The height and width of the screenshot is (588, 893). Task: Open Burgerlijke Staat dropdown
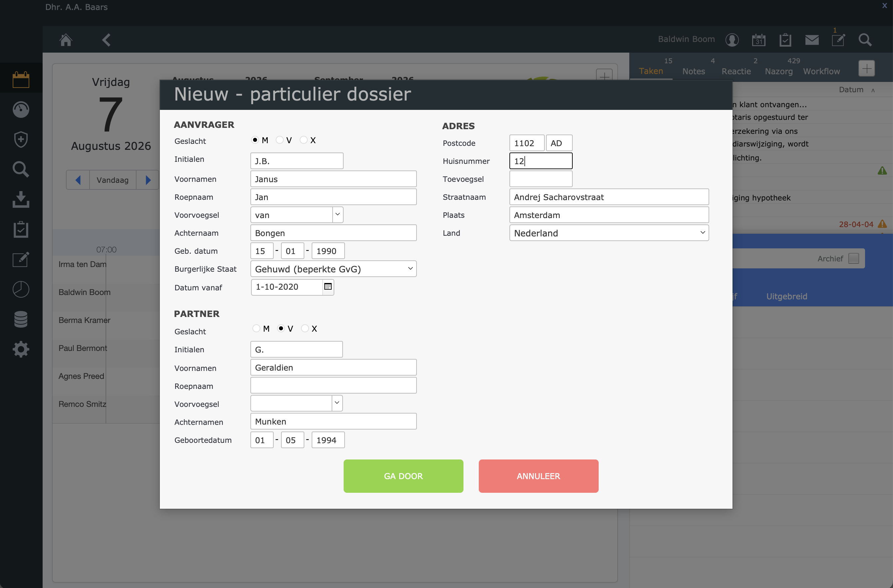pos(334,269)
